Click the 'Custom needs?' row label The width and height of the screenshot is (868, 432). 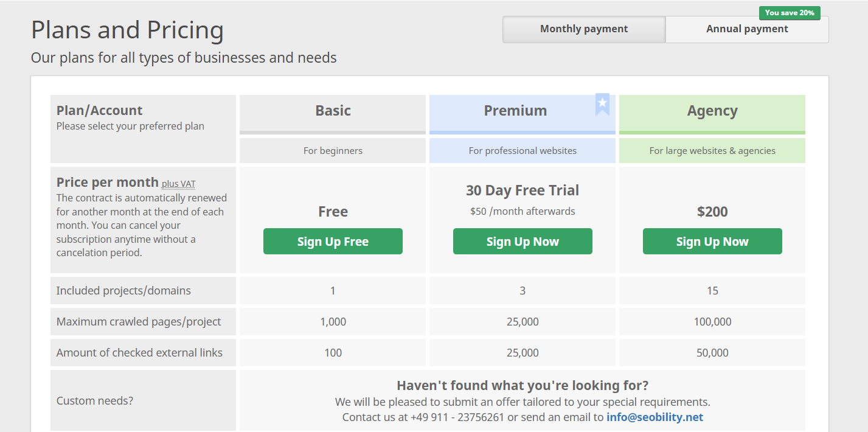click(94, 400)
